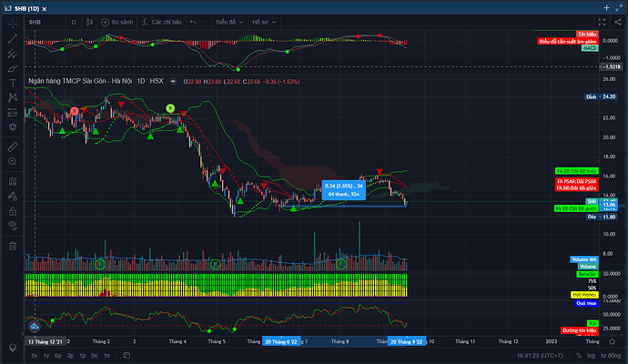The height and width of the screenshot is (364, 628).
Task: Toggle hide all drawings eye icon
Action: (x=12, y=224)
